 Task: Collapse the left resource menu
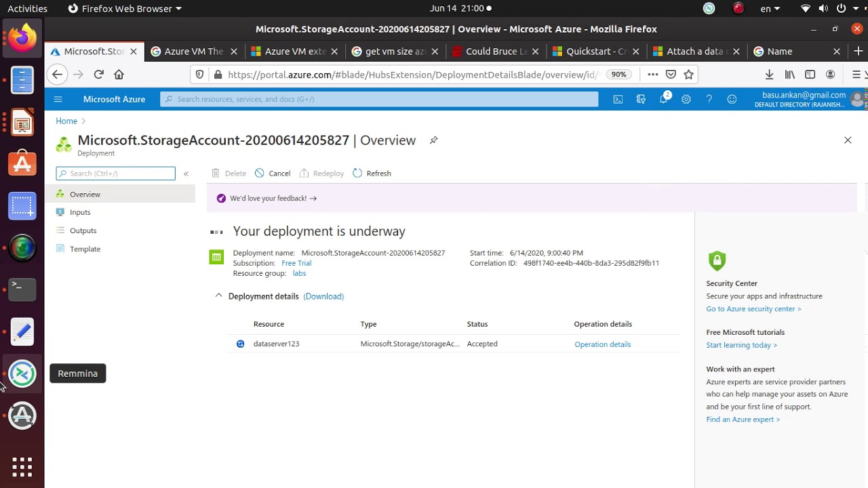click(186, 174)
